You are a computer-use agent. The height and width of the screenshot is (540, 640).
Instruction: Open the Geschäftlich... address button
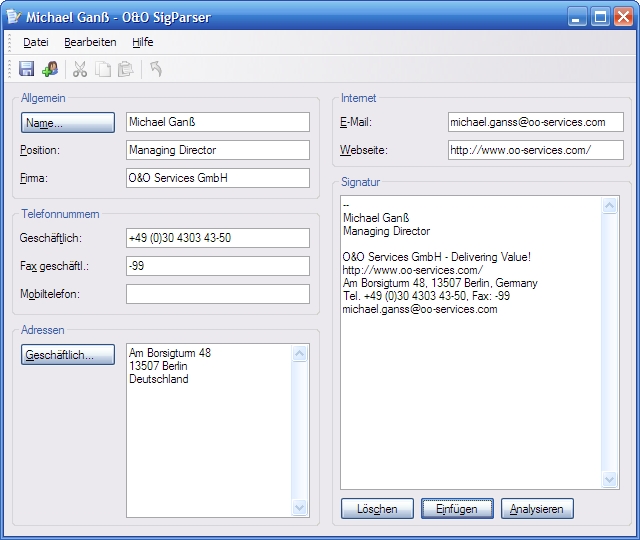(x=68, y=355)
